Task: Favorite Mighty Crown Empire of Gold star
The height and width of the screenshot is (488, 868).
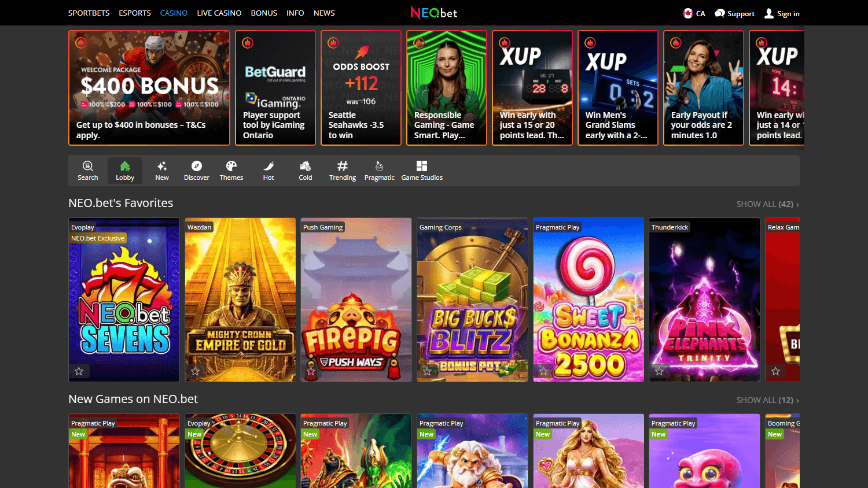Action: [195, 371]
